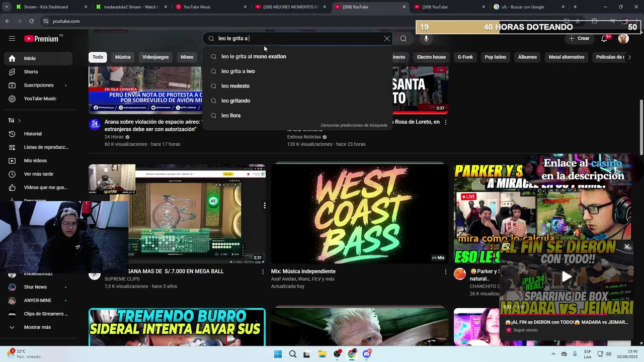The image size is (644, 362).
Task: Open the YouTube hamburger guide menu
Action: pos(12,39)
